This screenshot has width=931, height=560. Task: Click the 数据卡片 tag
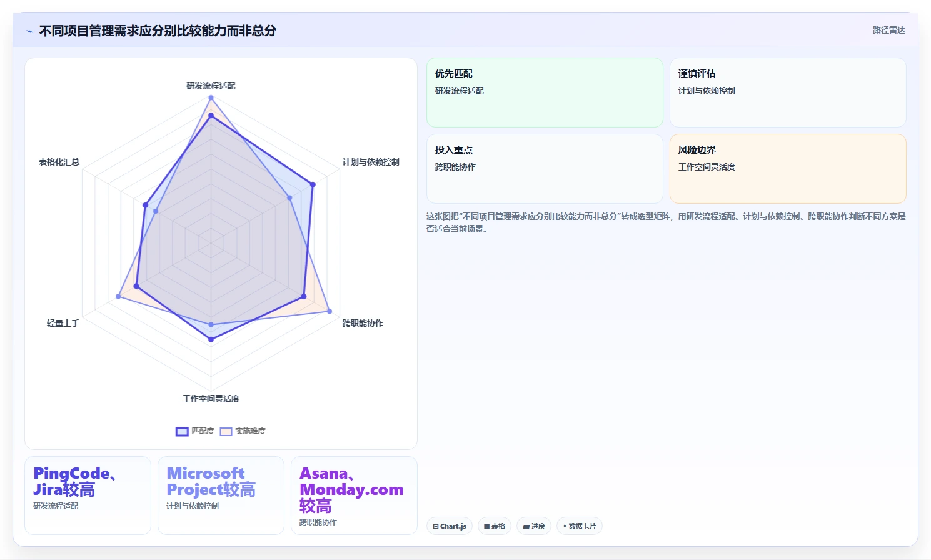coord(579,526)
